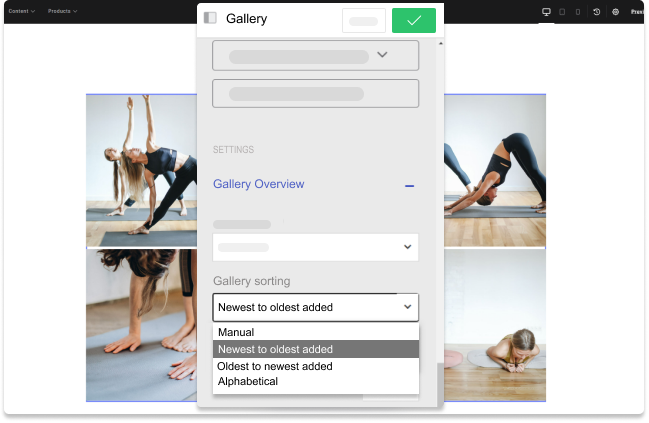Open the version history clock icon

pyautogui.click(x=597, y=12)
